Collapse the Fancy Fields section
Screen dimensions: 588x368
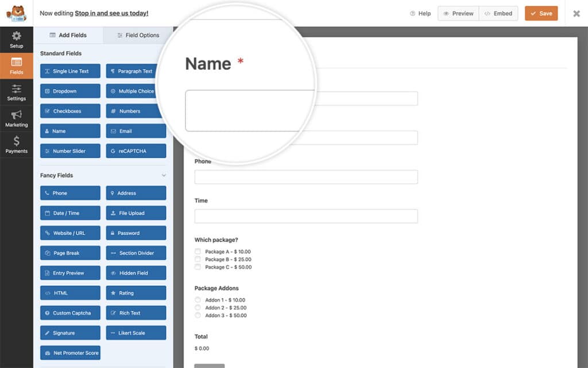click(x=163, y=175)
